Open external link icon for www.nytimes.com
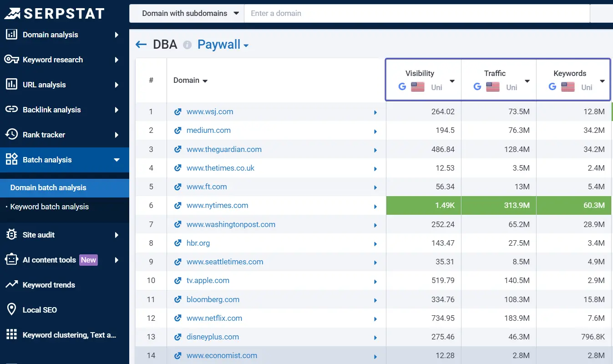The height and width of the screenshot is (364, 613). pyautogui.click(x=178, y=206)
